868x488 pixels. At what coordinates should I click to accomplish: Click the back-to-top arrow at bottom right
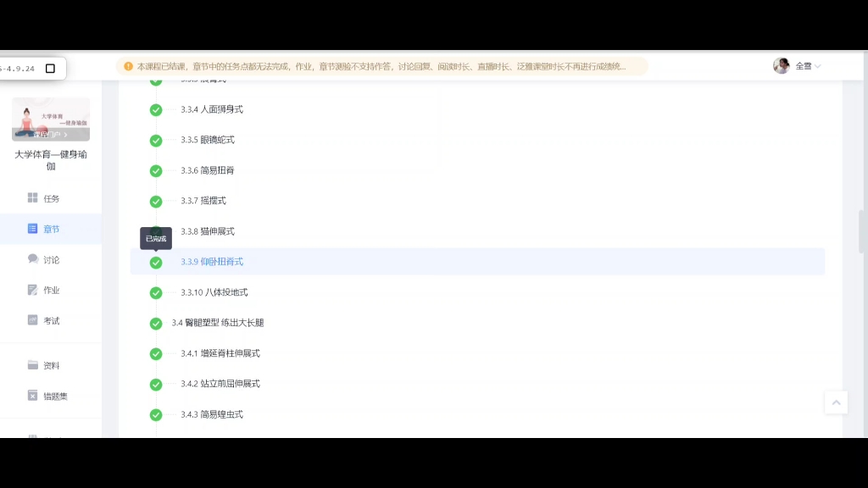(x=836, y=402)
